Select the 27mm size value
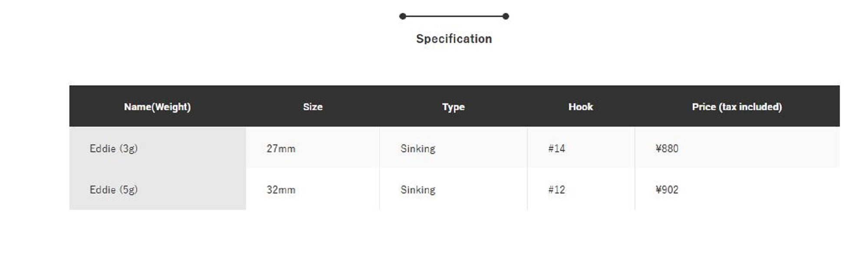868x258 pixels. [281, 148]
